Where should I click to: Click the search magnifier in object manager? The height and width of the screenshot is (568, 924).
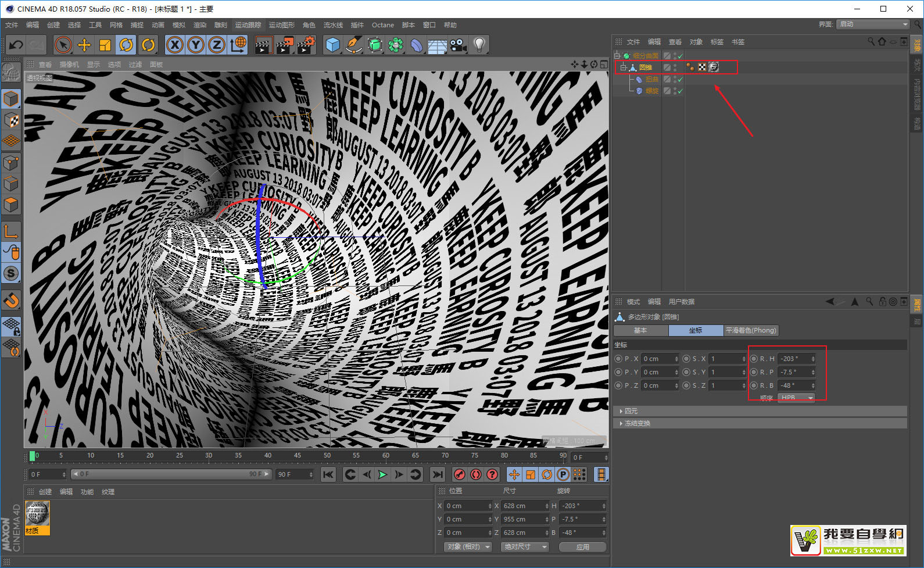(x=871, y=41)
